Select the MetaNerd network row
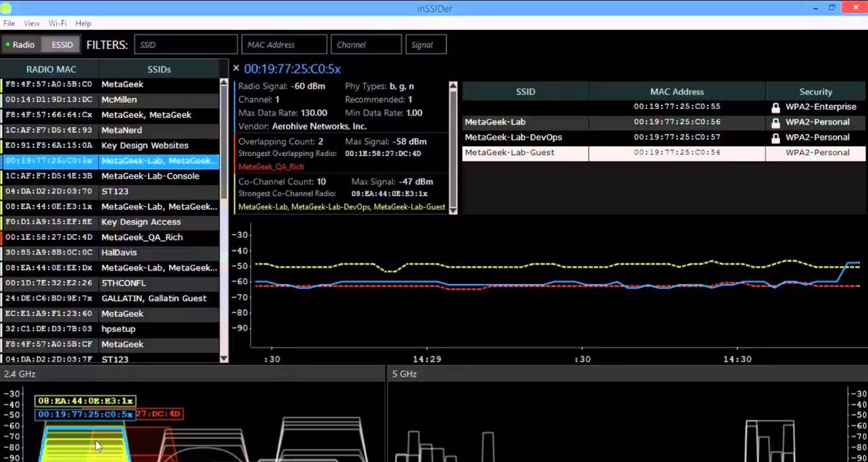Screen dimensions: 868x462 (111, 130)
